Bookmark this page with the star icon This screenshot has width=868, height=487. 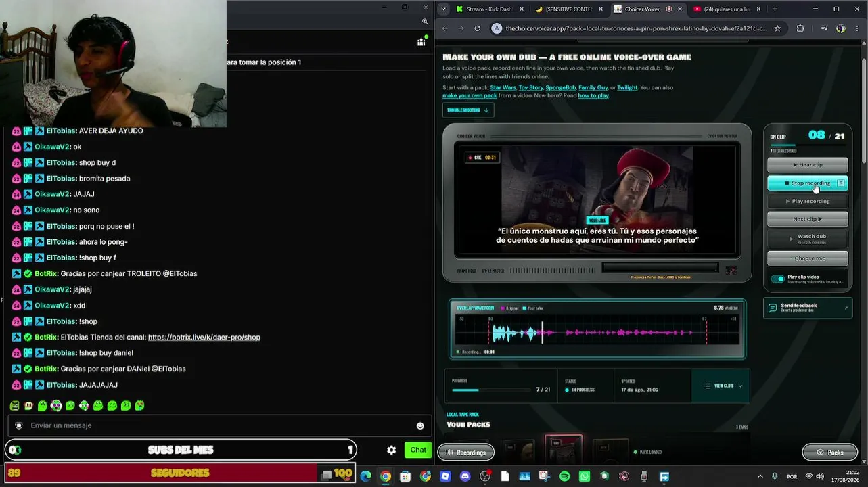tap(777, 28)
